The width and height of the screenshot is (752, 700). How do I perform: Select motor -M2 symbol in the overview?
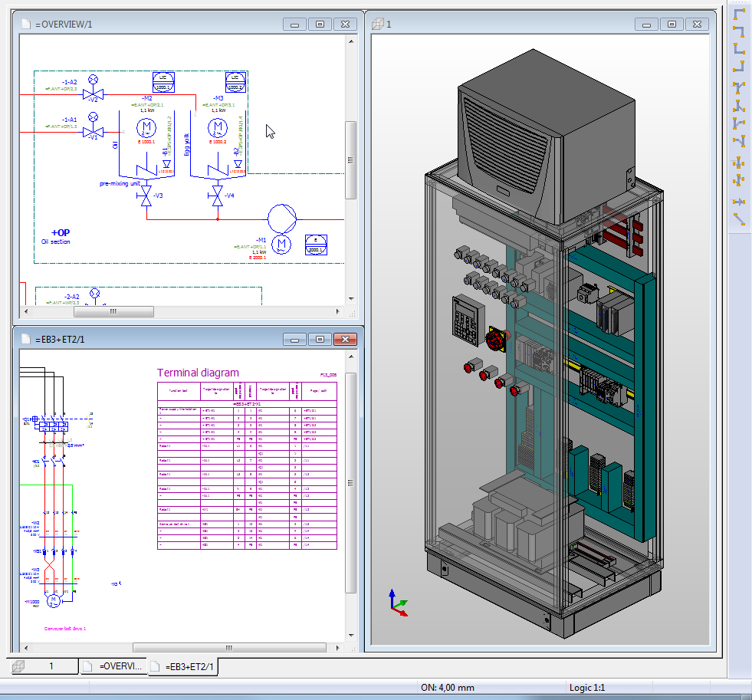[x=146, y=128]
